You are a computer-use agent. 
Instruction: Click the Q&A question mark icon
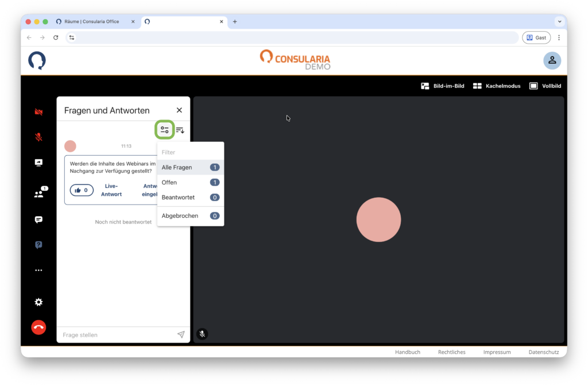point(38,245)
